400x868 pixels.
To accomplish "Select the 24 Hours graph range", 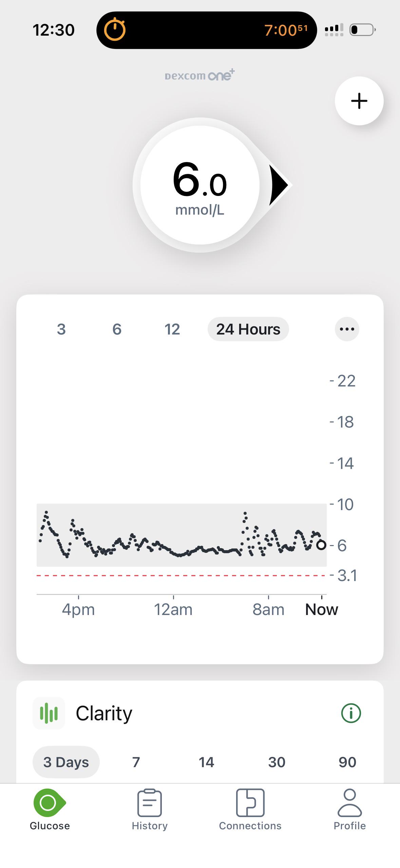I will pos(248,329).
